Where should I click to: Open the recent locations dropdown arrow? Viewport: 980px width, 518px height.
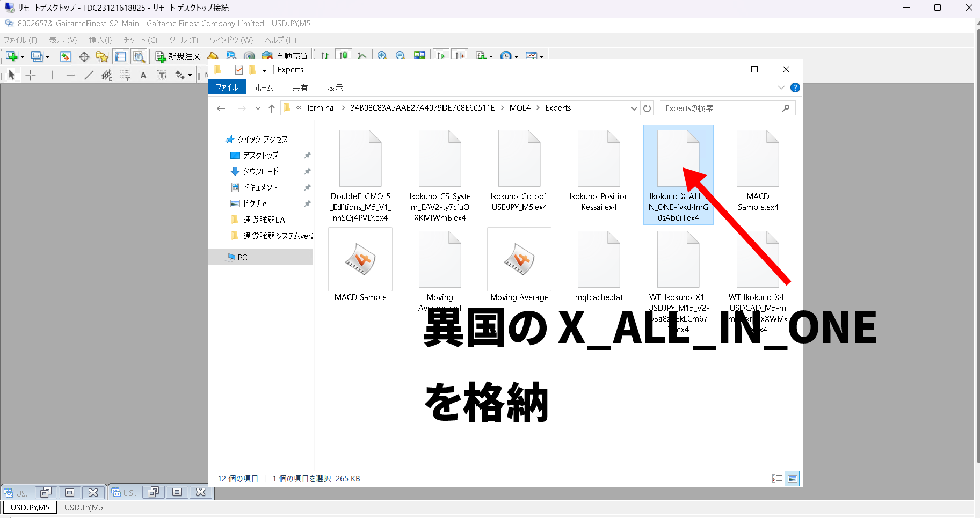coord(258,108)
